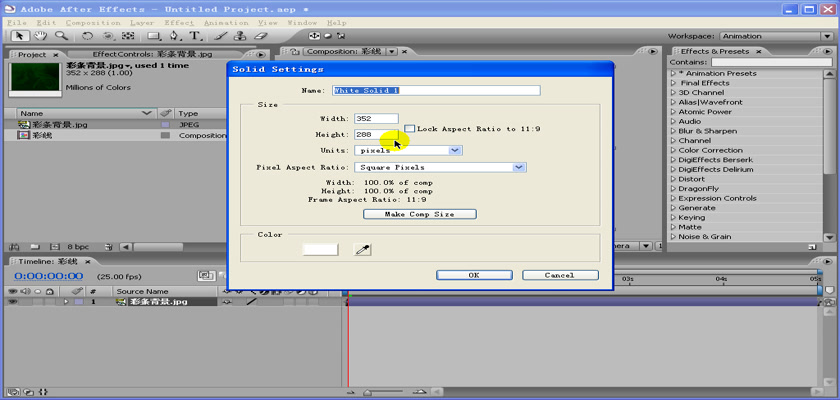Image resolution: width=840 pixels, height=400 pixels.
Task: Expand the Color Correction category
Action: (x=673, y=150)
